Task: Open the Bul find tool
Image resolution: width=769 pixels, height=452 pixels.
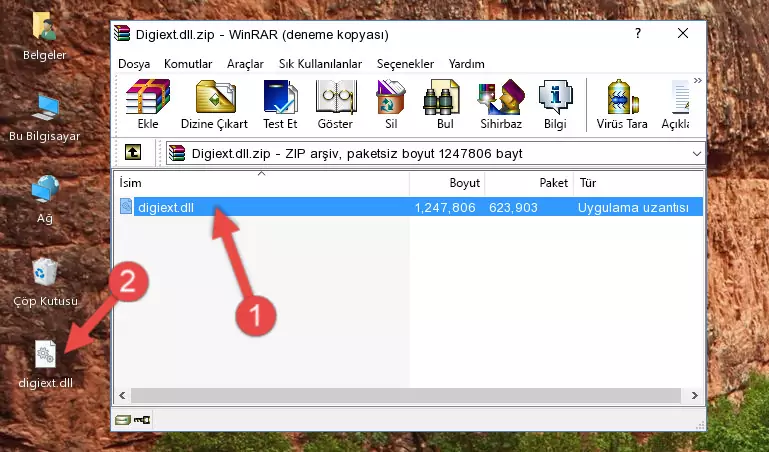Action: 445,104
